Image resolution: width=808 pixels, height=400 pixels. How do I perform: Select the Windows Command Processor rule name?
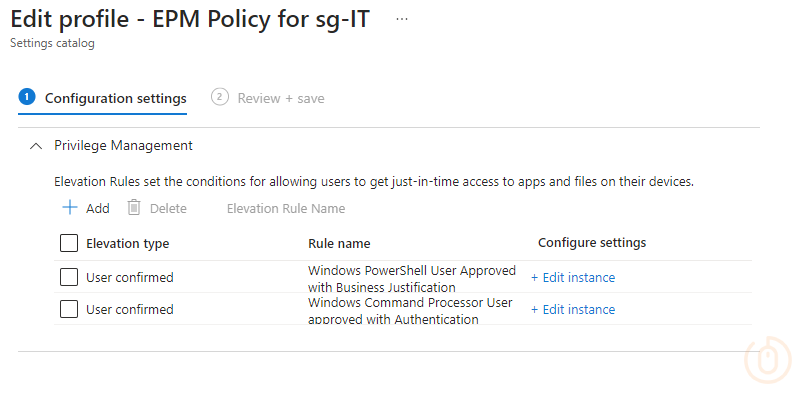410,310
